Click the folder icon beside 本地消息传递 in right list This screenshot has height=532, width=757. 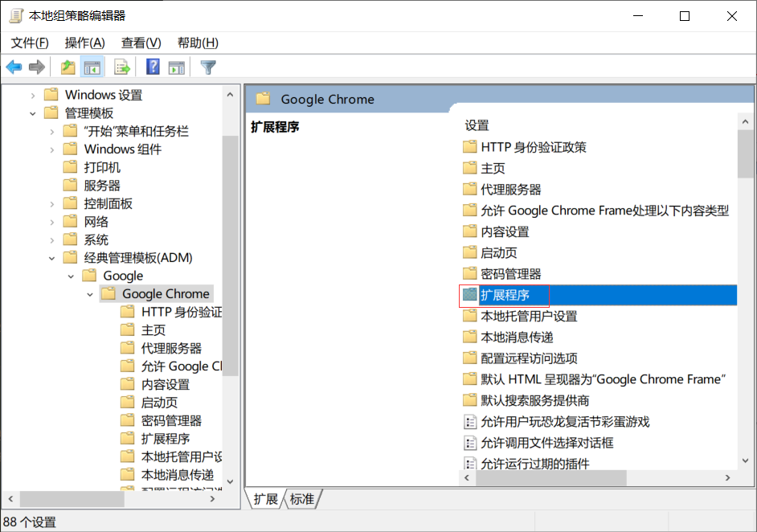tap(470, 337)
